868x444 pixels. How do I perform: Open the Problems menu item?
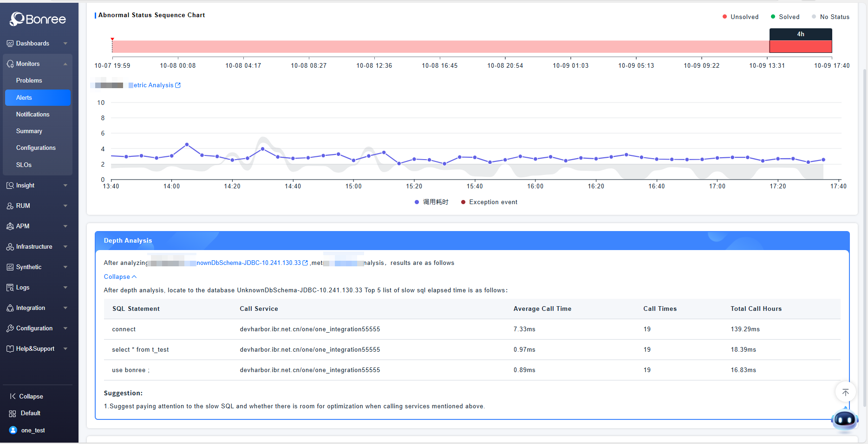tap(29, 80)
